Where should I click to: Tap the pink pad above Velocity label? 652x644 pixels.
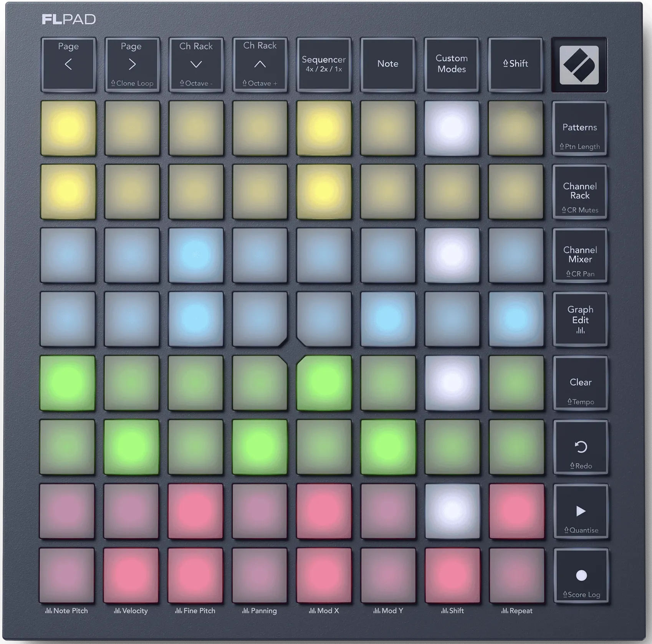click(131, 575)
